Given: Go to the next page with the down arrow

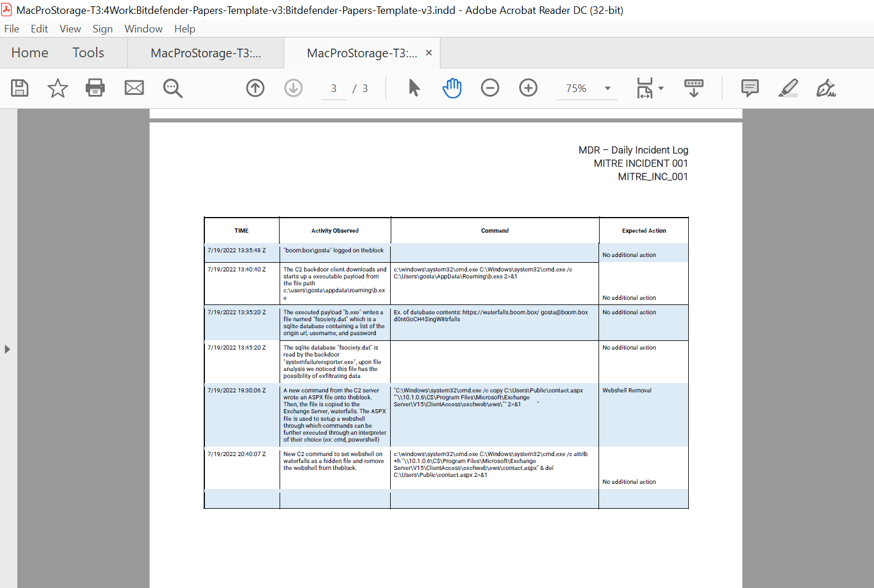Looking at the screenshot, I should pyautogui.click(x=293, y=88).
